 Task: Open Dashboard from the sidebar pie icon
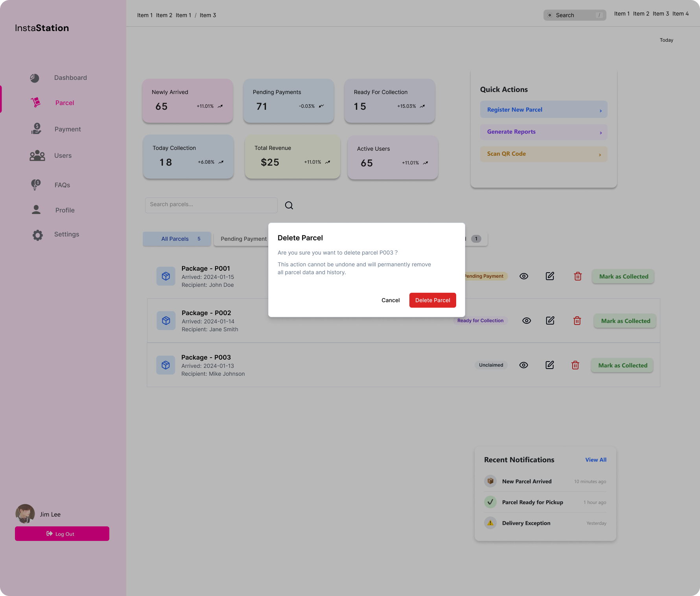point(35,78)
